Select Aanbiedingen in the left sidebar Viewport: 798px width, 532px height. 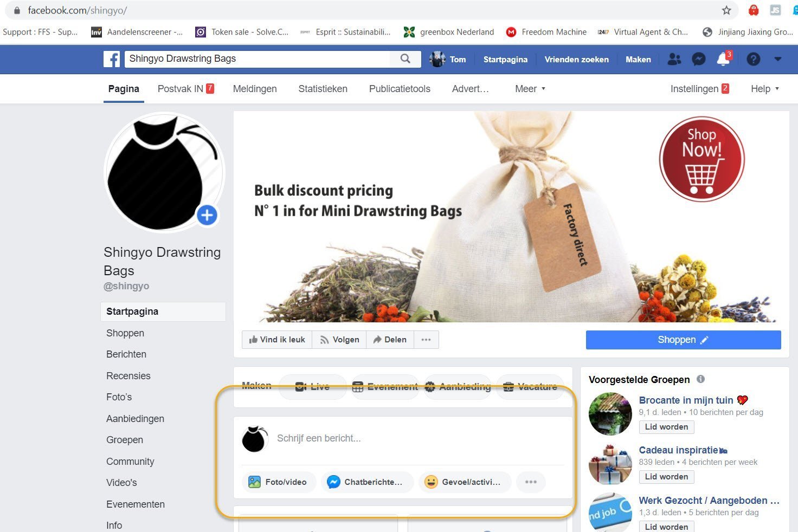click(135, 419)
